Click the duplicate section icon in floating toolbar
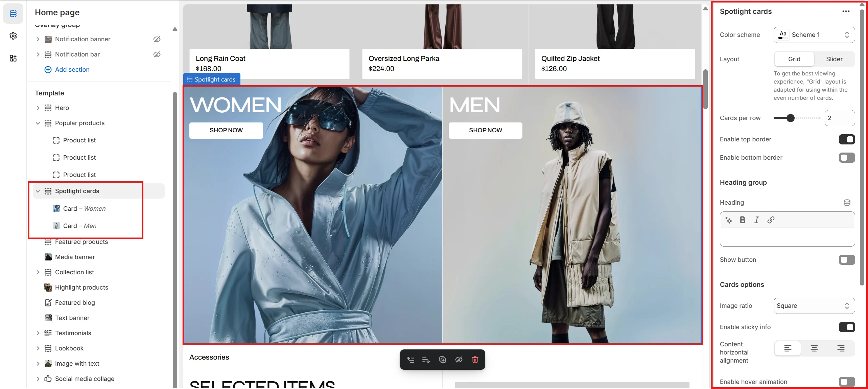This screenshot has width=868, height=389. (442, 360)
